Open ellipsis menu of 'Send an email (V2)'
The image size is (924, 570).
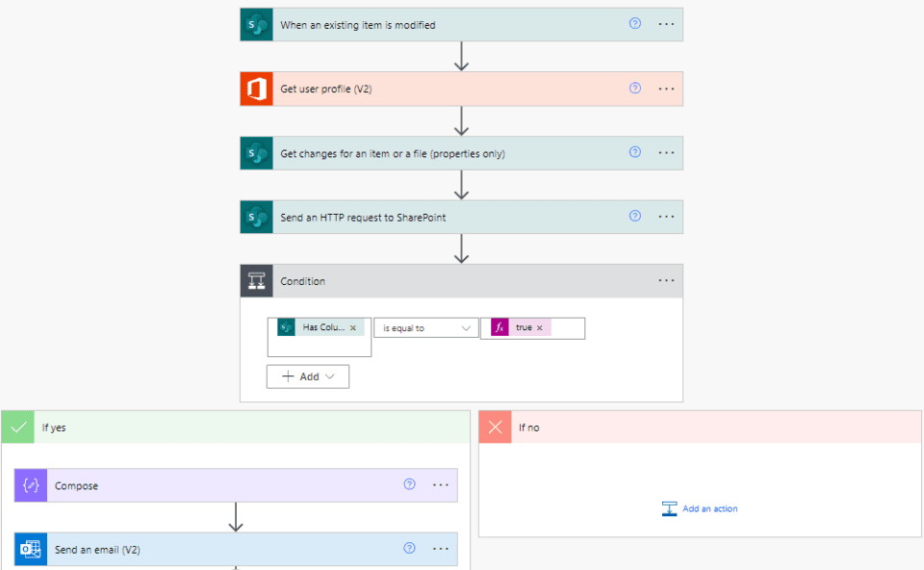pyautogui.click(x=441, y=549)
